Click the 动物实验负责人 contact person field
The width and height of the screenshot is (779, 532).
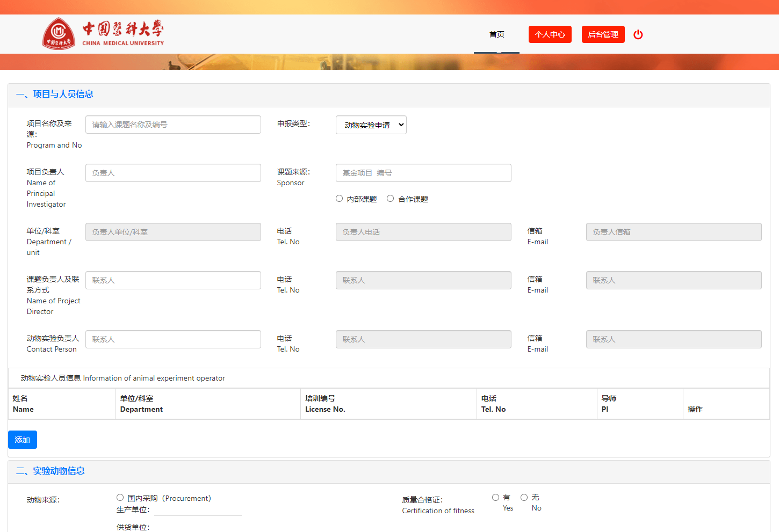pos(173,339)
